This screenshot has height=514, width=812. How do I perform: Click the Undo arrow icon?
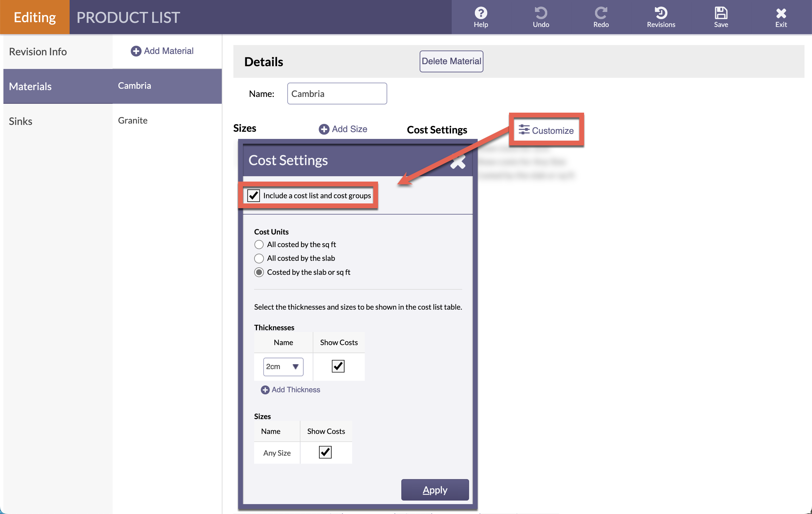541,13
